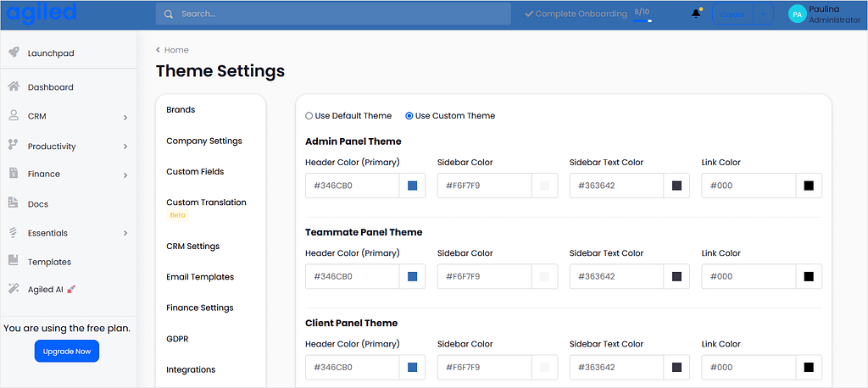Click the Agiled AI wand icon
The image size is (868, 388).
pos(14,288)
